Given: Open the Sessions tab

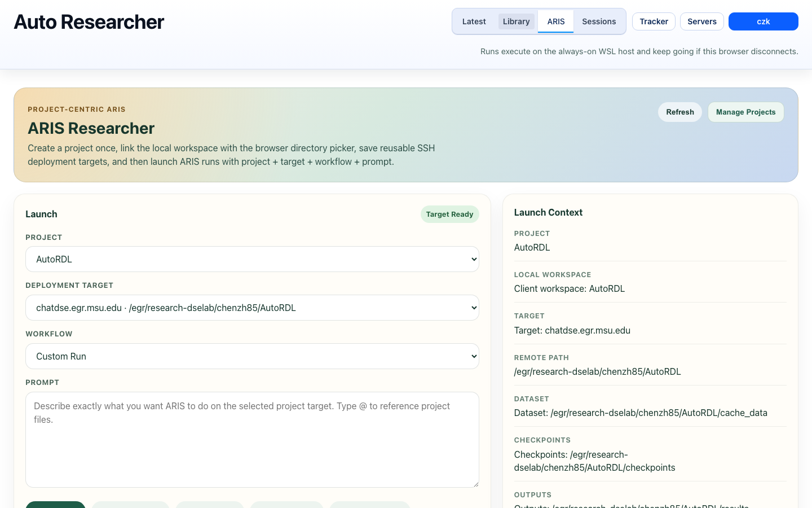Looking at the screenshot, I should click(x=599, y=21).
